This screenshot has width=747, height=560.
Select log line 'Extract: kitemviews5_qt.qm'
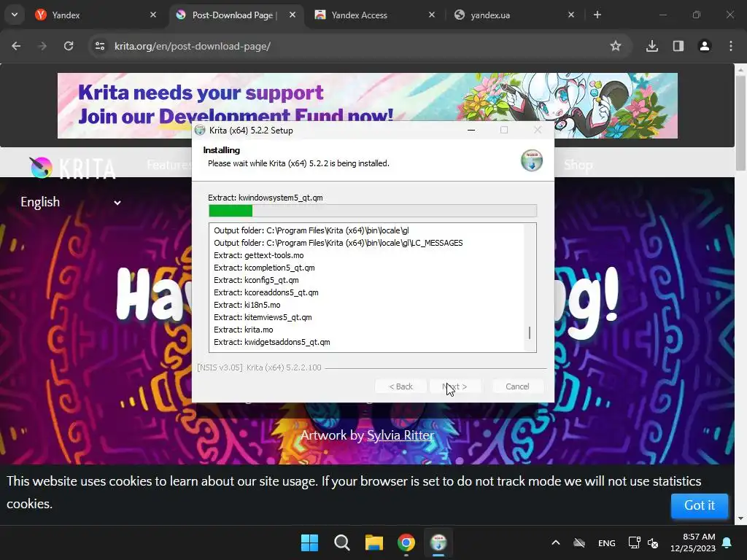coord(263,317)
